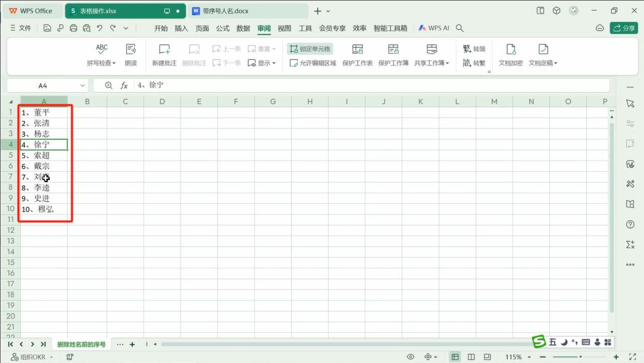Select cell containing 10、穆弘
Viewport: 644px width, 363px height.
pyautogui.click(x=44, y=209)
